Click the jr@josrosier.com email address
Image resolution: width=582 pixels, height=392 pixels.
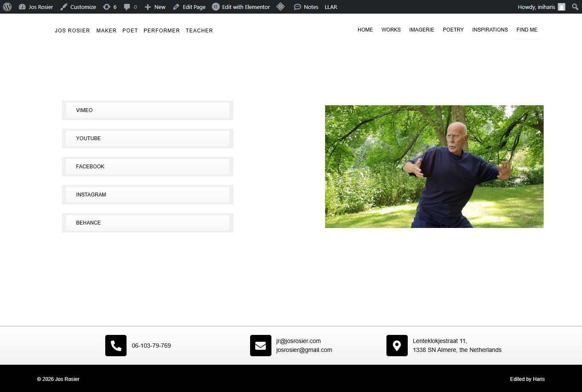[298, 341]
